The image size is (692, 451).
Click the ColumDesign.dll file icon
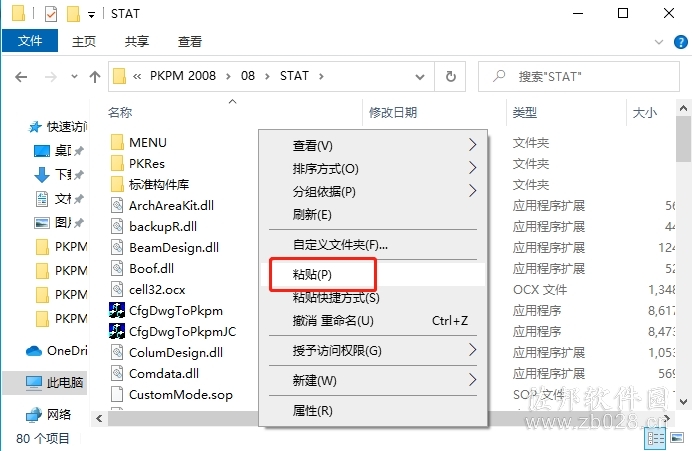pyautogui.click(x=117, y=352)
